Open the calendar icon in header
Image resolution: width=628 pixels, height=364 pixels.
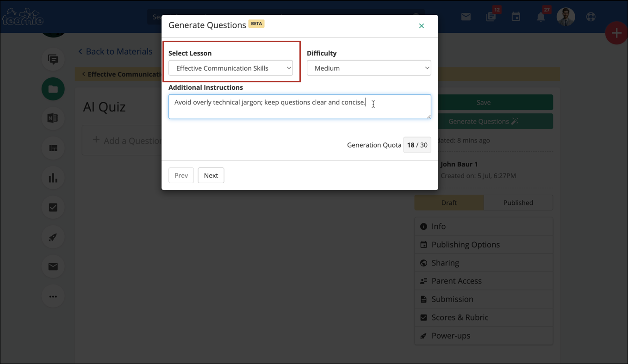516,17
